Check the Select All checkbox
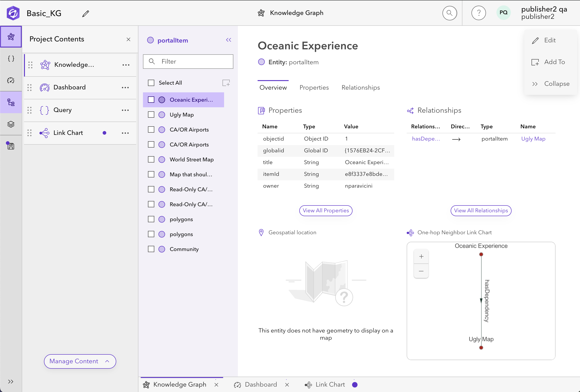 151,83
